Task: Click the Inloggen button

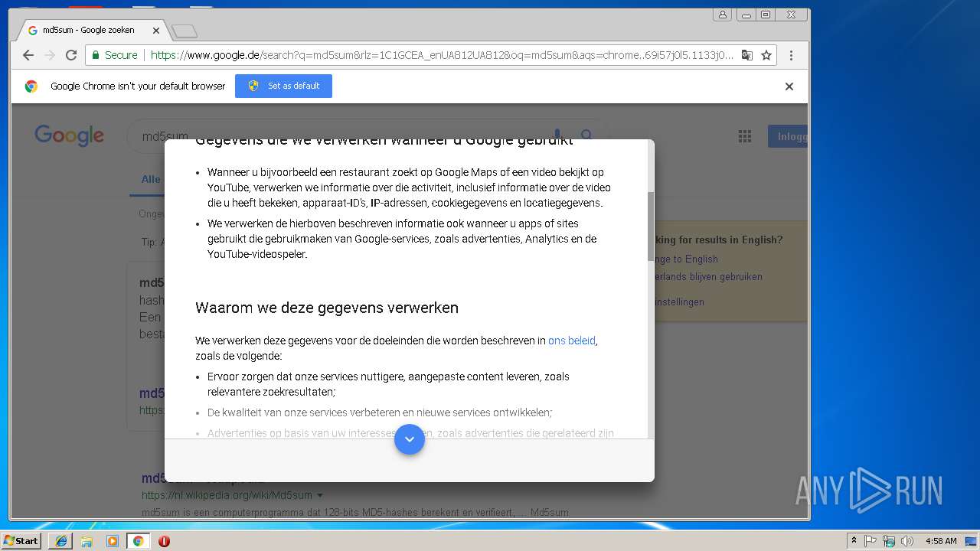Action: pos(788,136)
